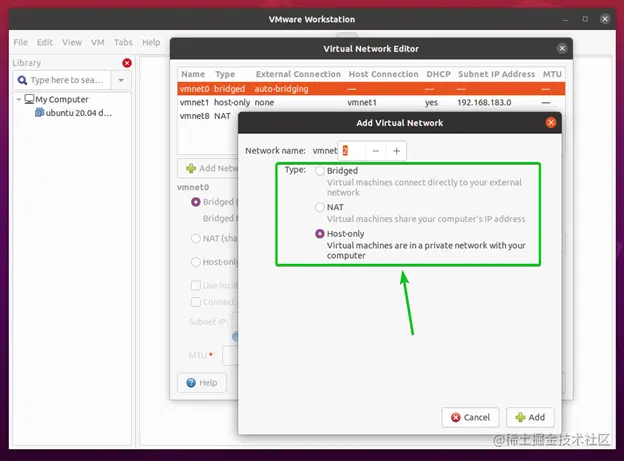Click the DHCP column header
This screenshot has width=624, height=461.
click(x=439, y=74)
